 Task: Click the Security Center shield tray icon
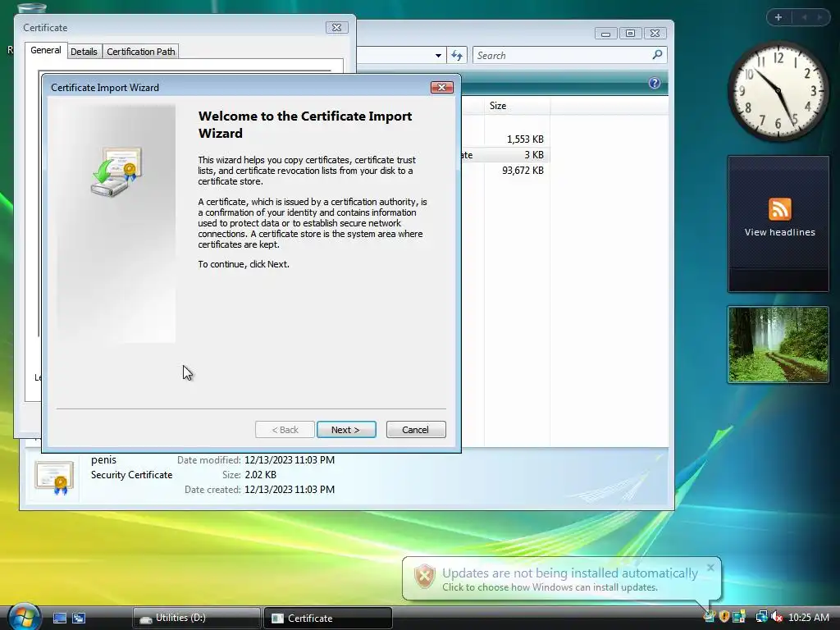[724, 617]
